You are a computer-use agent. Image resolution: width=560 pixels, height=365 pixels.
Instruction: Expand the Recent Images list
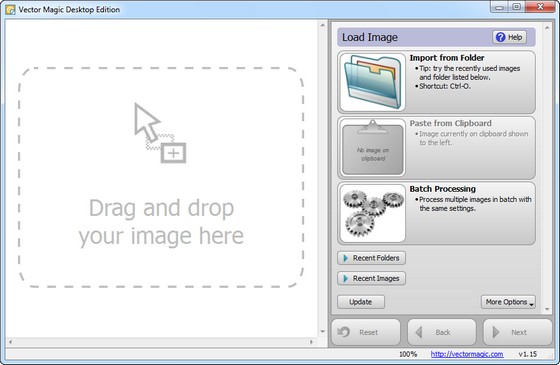pyautogui.click(x=371, y=278)
